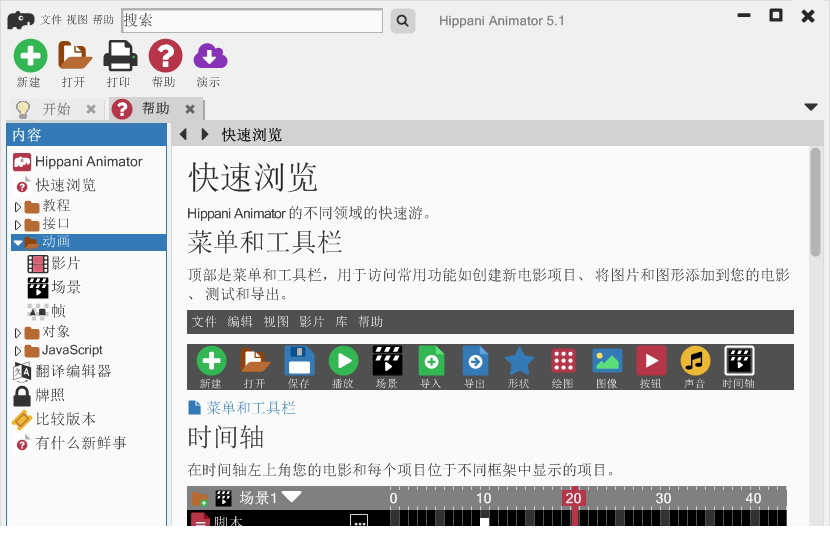Open the top 帮助 menu
Viewport: 830px width, 547px height.
pyautogui.click(x=103, y=20)
